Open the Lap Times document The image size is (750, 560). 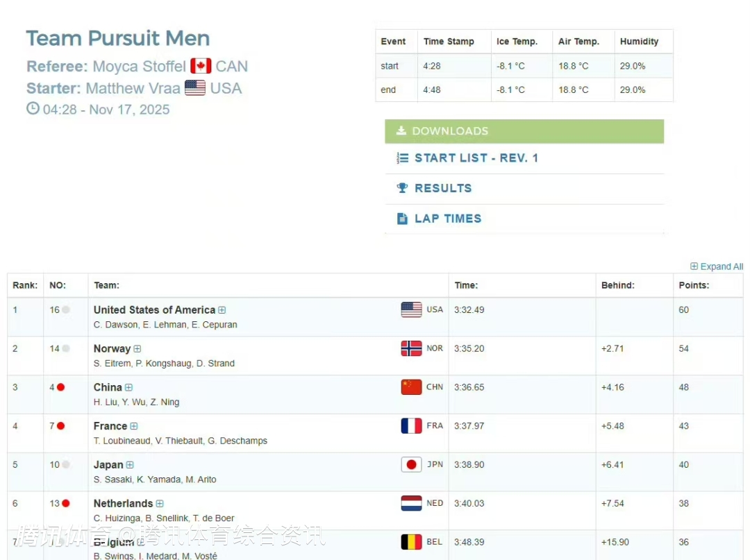click(x=448, y=219)
